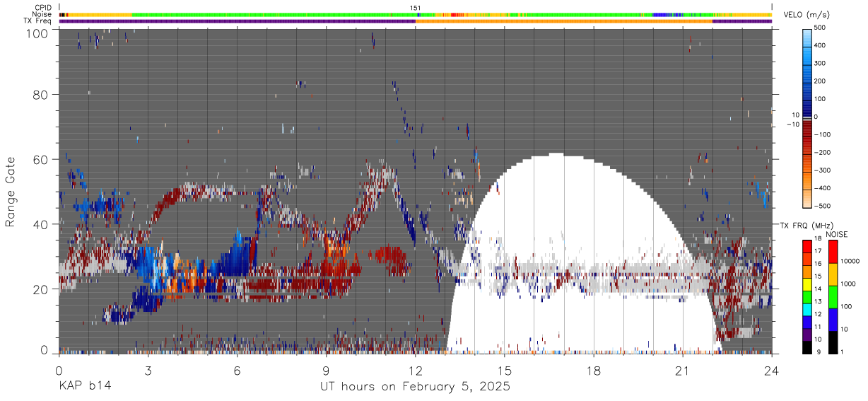Click the green swatch in NOISE legend
Image resolution: width=868 pixels, height=401 pixels.
point(832,296)
